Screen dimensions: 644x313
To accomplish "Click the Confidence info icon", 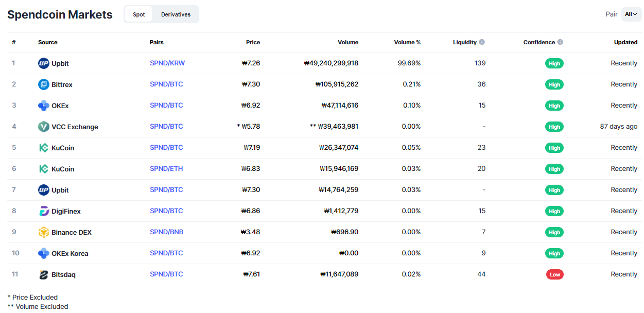I will 560,42.
